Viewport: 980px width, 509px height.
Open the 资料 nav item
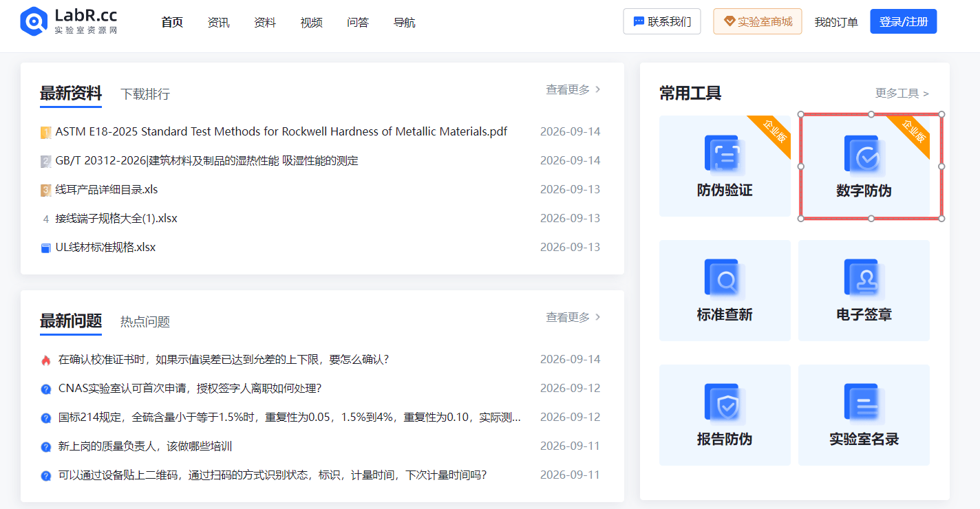(265, 22)
